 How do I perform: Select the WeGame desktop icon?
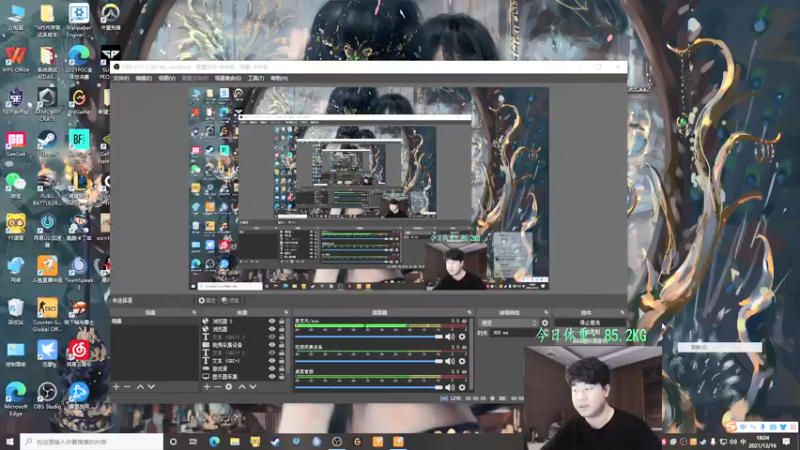[79, 102]
